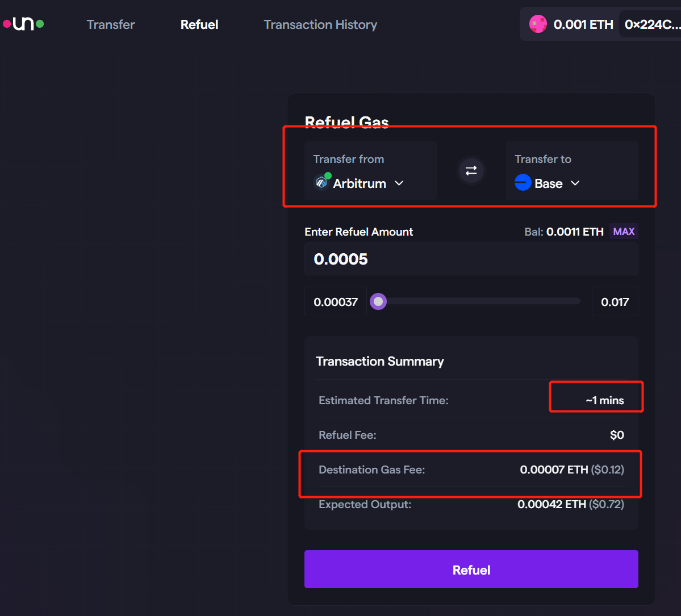Focus the refuel amount field showing 0.0005
Image resolution: width=681 pixels, height=616 pixels.
[471, 259]
